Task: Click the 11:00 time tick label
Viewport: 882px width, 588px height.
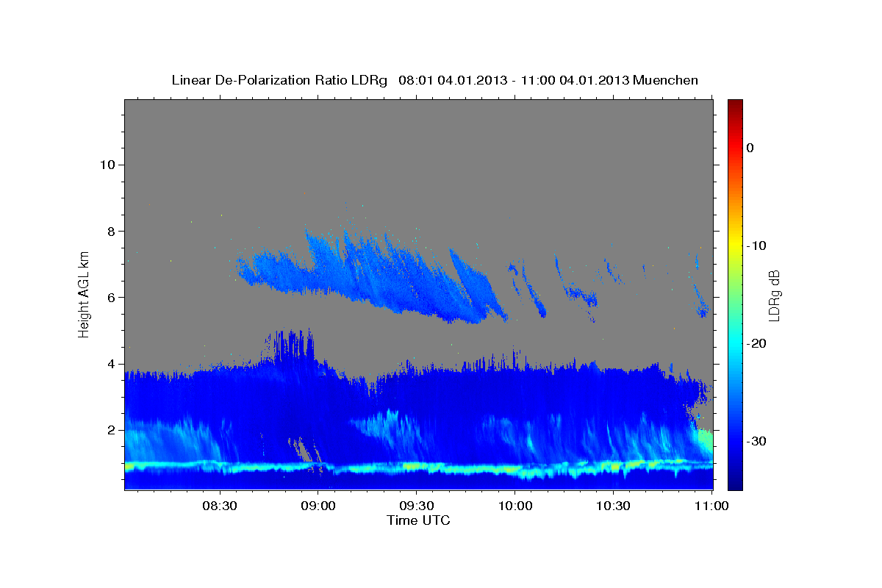Action: [x=711, y=506]
